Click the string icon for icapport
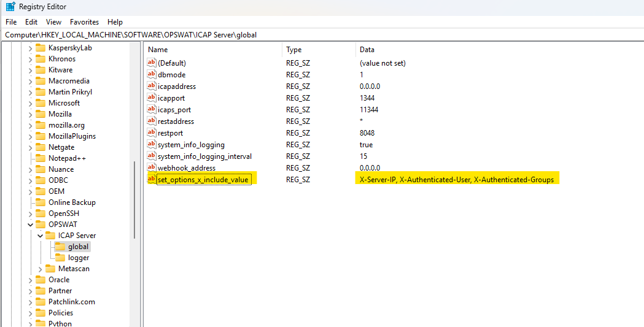 tap(152, 98)
